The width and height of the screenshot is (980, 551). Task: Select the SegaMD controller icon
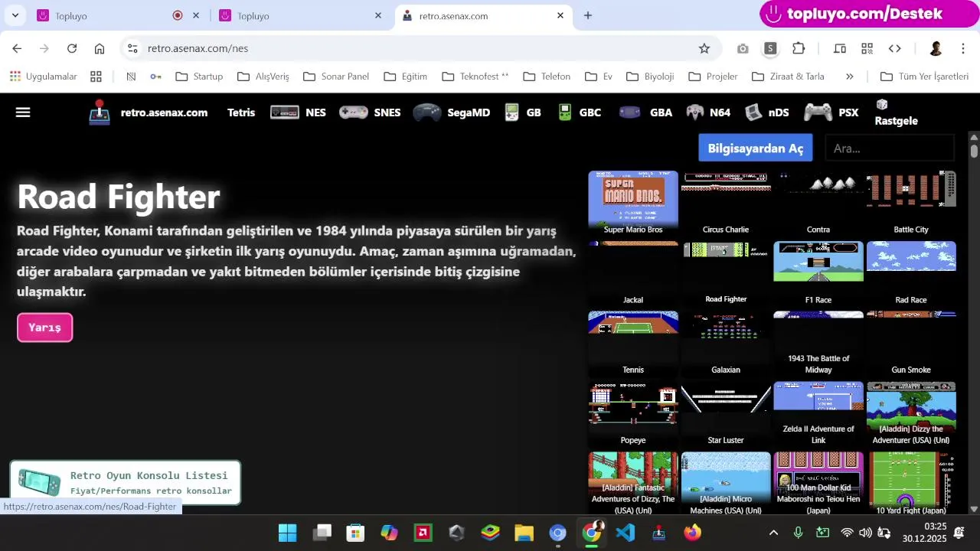tap(426, 112)
